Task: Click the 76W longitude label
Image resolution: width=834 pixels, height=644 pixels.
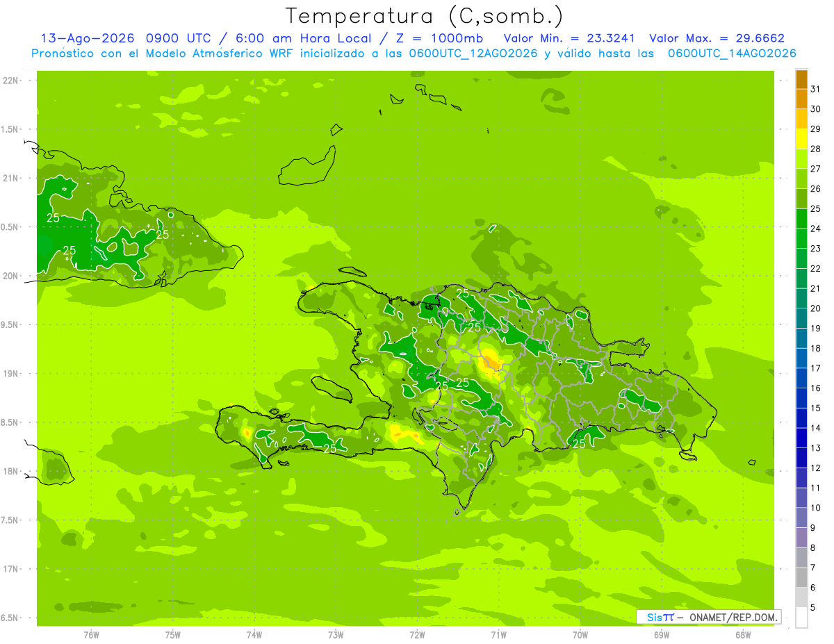Action: (x=91, y=634)
